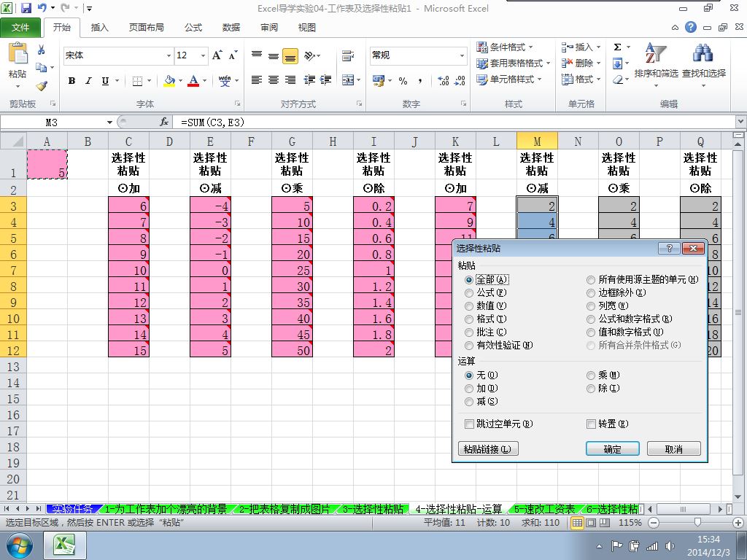Select the 加 (Add) operation radio button
747x560 pixels.
[x=469, y=389]
